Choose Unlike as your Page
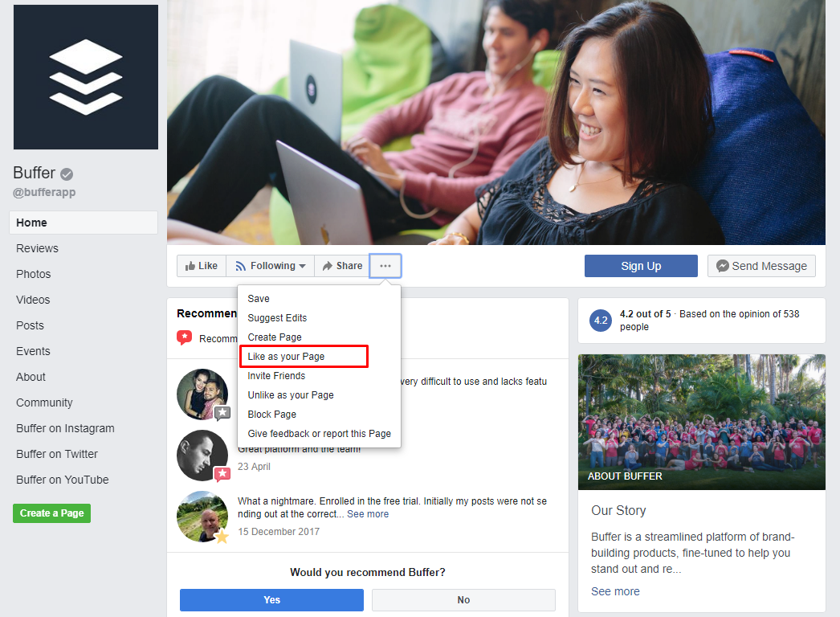The image size is (840, 617). pyautogui.click(x=319, y=395)
